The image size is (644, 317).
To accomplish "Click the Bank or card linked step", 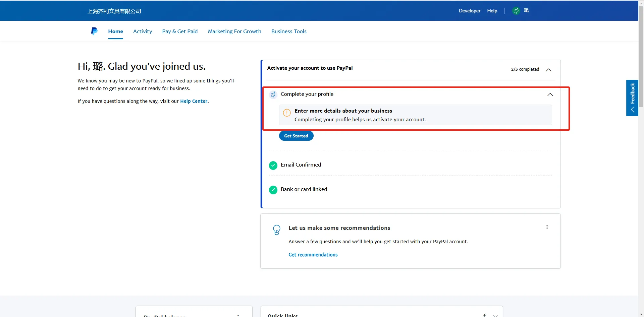I will [x=304, y=189].
